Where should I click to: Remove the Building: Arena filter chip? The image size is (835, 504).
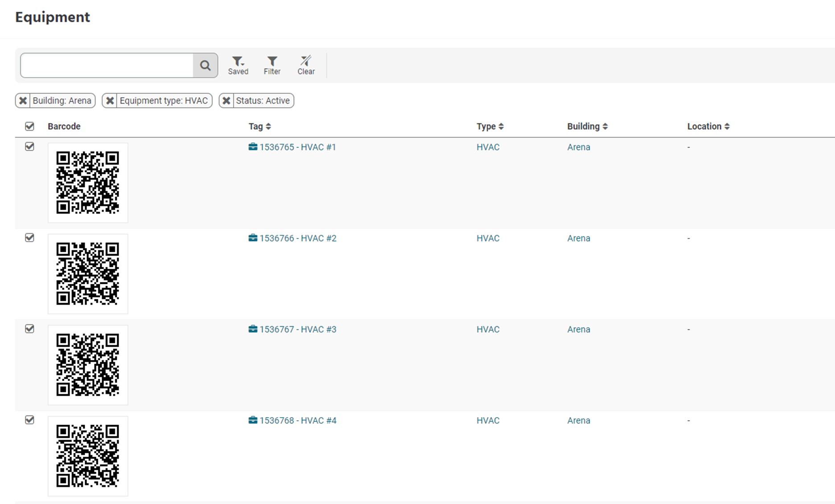click(x=23, y=101)
